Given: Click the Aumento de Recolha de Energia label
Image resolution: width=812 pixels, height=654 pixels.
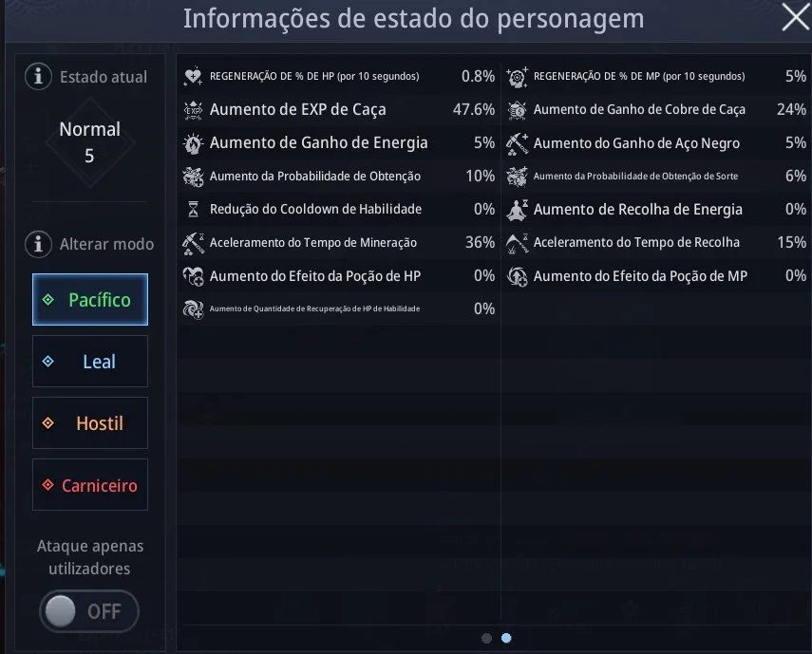Looking at the screenshot, I should pyautogui.click(x=638, y=210).
